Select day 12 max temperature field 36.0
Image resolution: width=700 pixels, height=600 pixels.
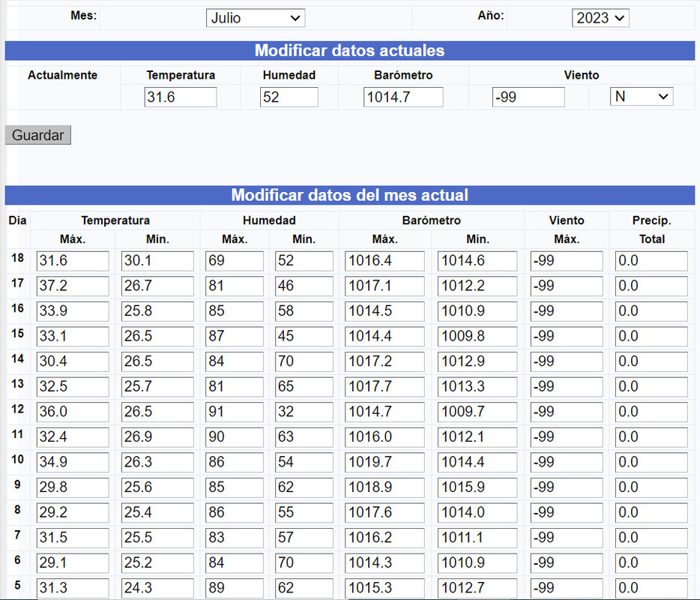(x=73, y=412)
